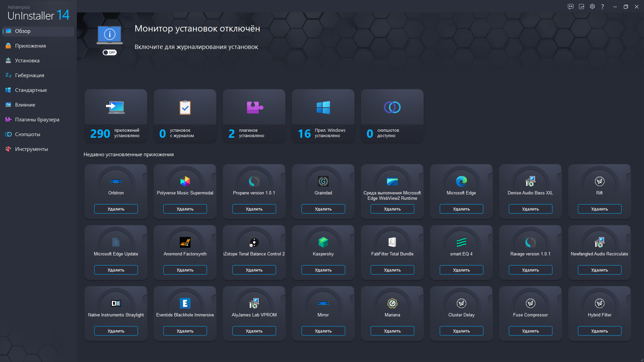Click Удалить under Hybrid Filter

599,331
